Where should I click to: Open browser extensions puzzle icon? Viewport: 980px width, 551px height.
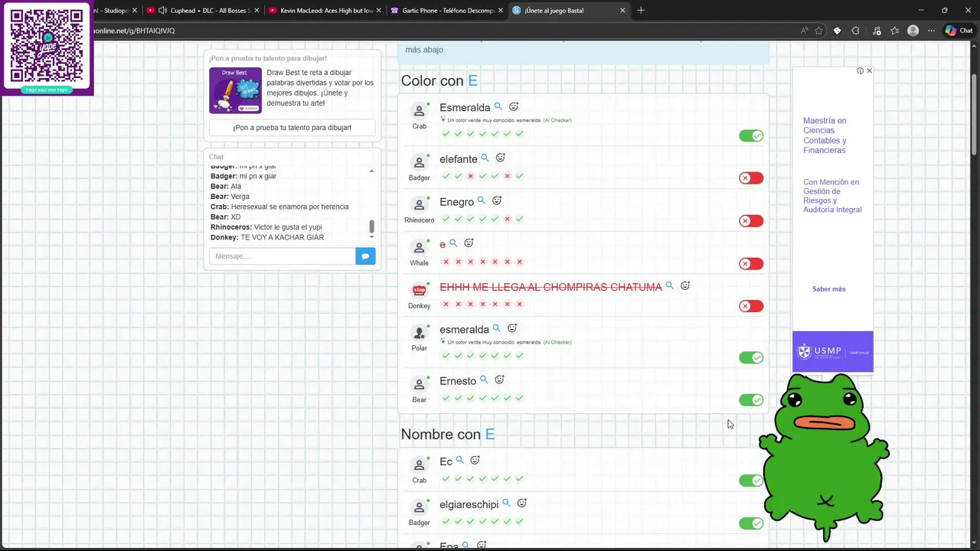point(855,31)
